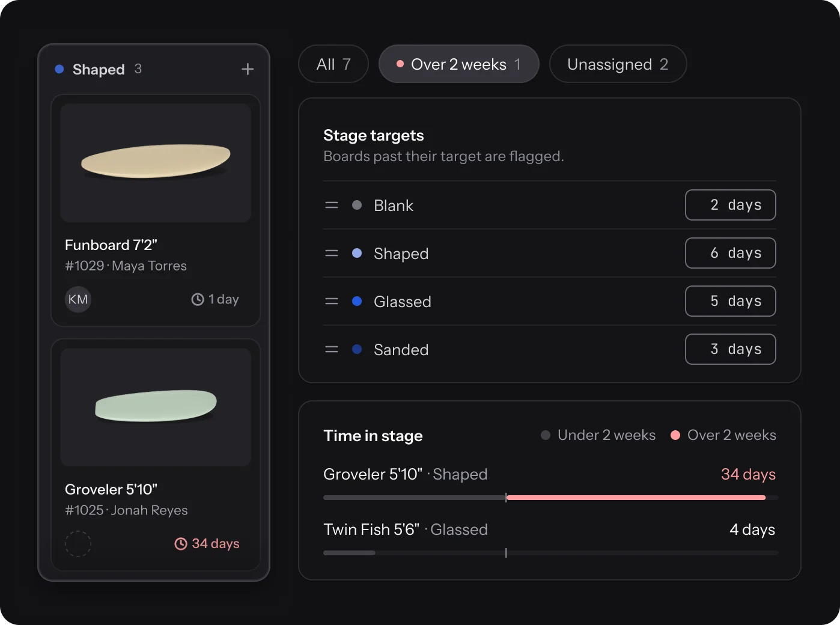This screenshot has height=625, width=840.
Task: Grab the drag handle on the Glassed row
Action: [332, 302]
